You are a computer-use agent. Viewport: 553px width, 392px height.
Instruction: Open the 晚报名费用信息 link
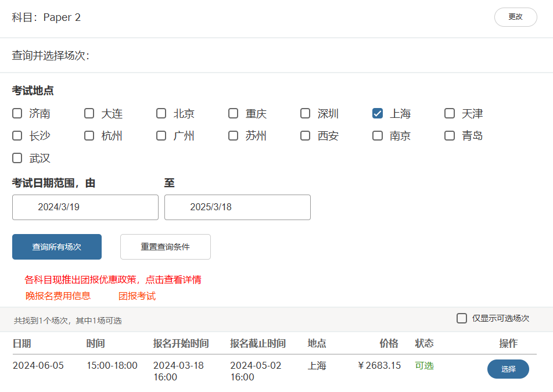58,296
